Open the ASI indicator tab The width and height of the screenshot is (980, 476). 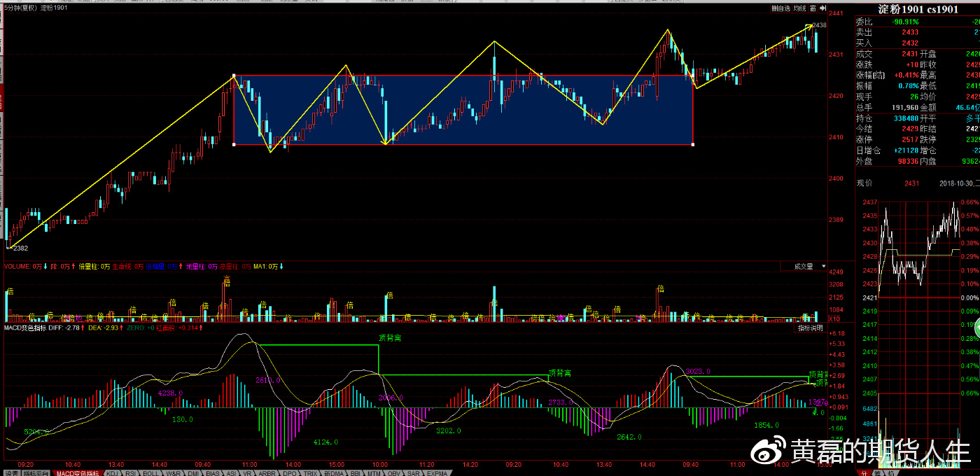[x=232, y=473]
